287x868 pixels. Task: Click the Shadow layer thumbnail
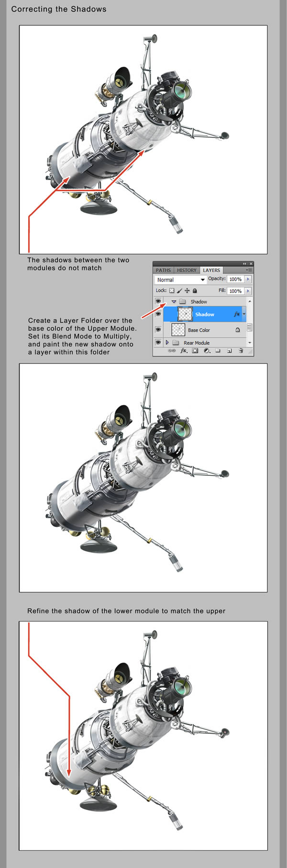pyautogui.click(x=185, y=314)
